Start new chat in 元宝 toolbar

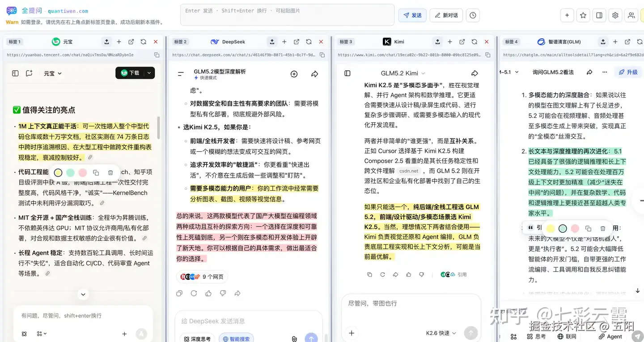pos(29,73)
